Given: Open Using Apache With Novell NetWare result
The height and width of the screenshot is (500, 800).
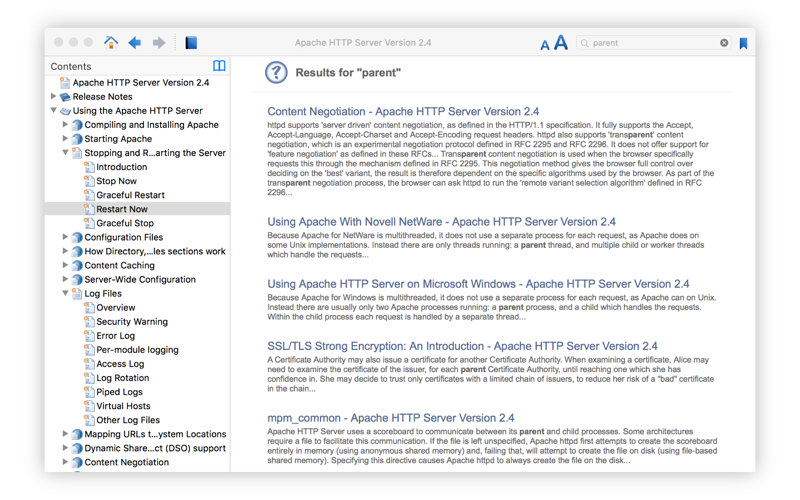Looking at the screenshot, I should click(441, 221).
